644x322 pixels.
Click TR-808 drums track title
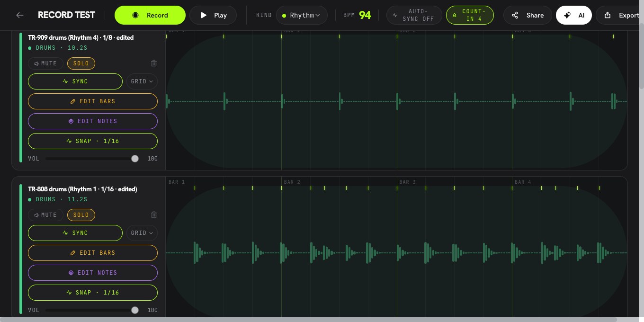(x=82, y=189)
